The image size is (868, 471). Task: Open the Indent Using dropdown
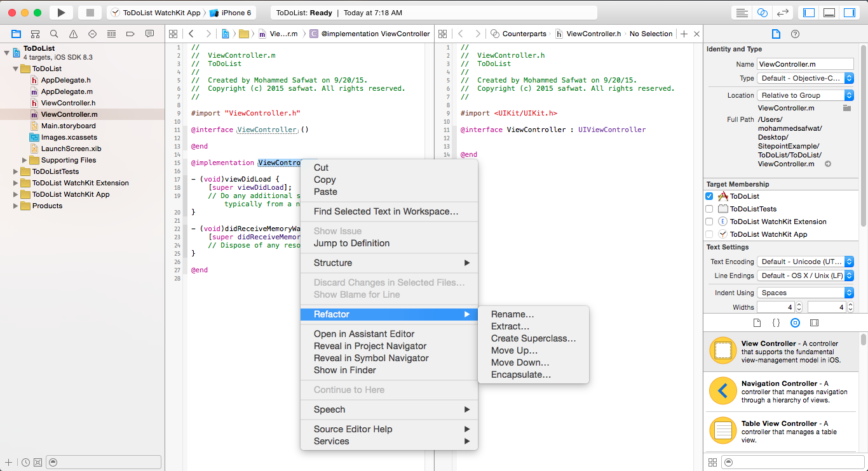point(805,293)
